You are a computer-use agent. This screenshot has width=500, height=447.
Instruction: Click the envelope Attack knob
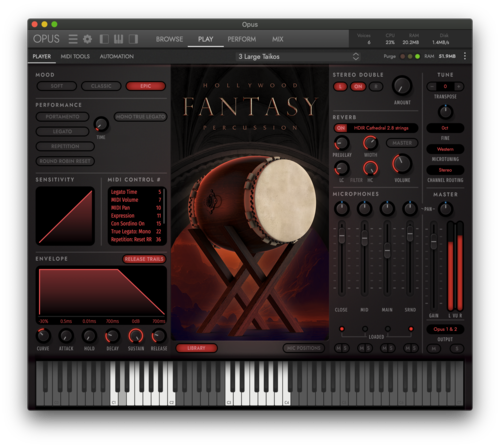coord(66,336)
